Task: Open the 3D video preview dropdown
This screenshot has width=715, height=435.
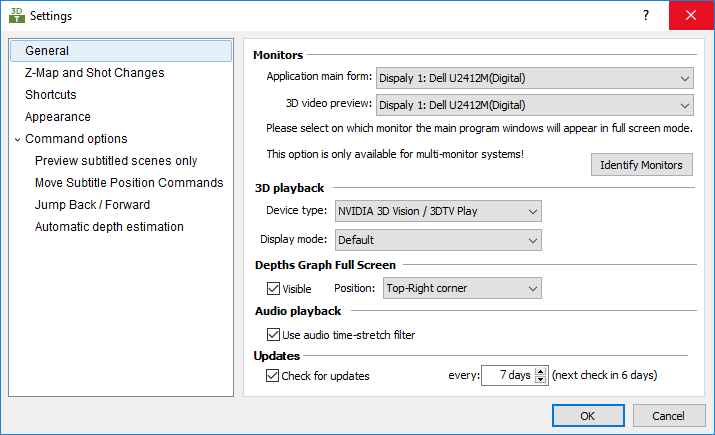Action: point(534,104)
